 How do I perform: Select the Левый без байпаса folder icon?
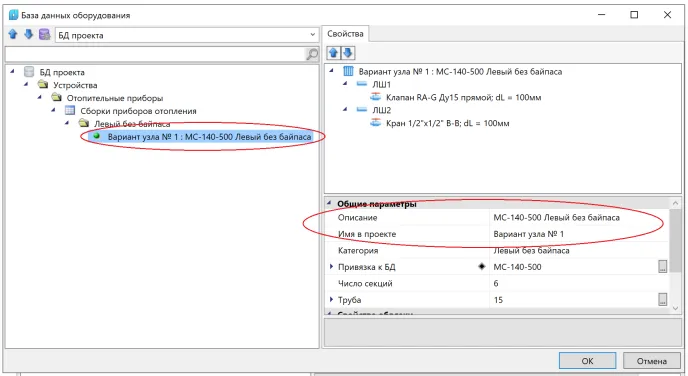[x=83, y=123]
